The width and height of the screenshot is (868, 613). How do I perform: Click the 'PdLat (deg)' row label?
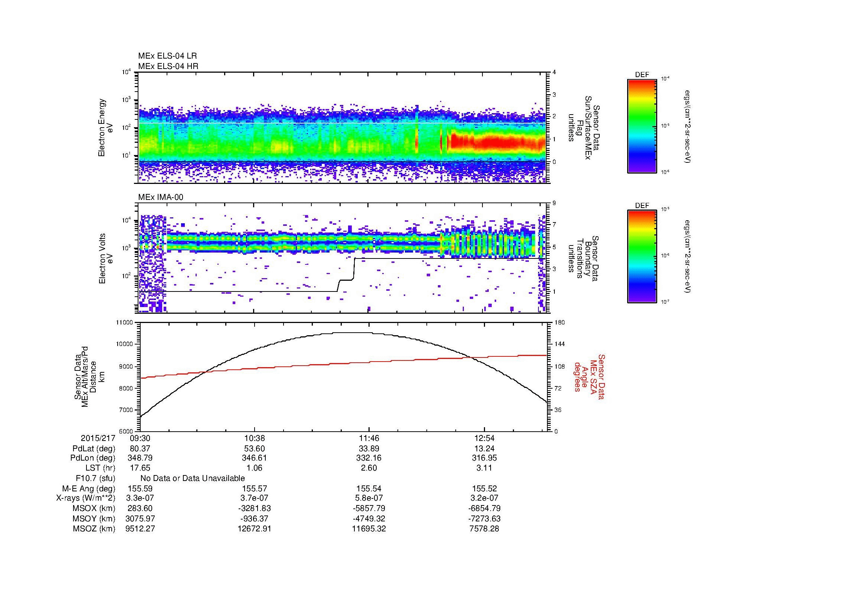coord(94,449)
